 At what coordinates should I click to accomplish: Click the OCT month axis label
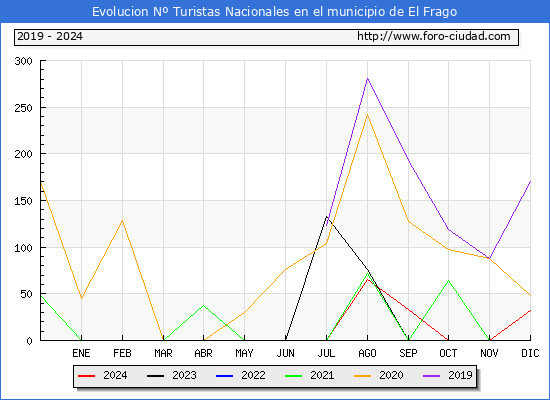click(x=448, y=353)
